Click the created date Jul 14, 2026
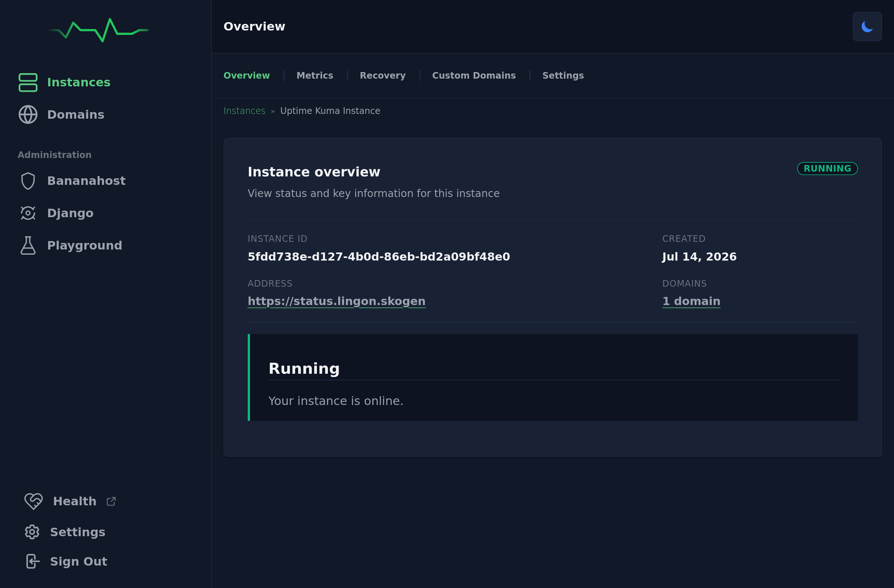Viewport: 894px width, 588px height. (x=699, y=257)
